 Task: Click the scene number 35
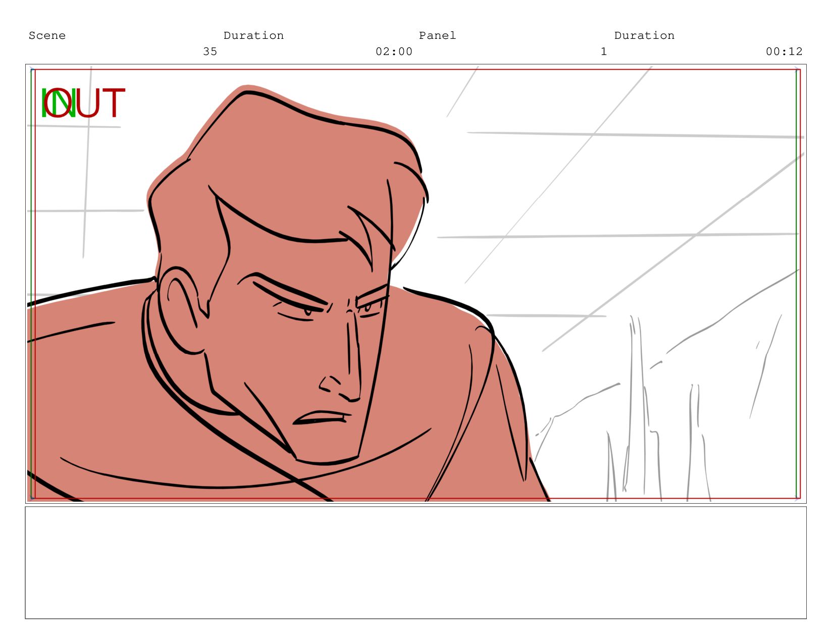pyautogui.click(x=210, y=51)
